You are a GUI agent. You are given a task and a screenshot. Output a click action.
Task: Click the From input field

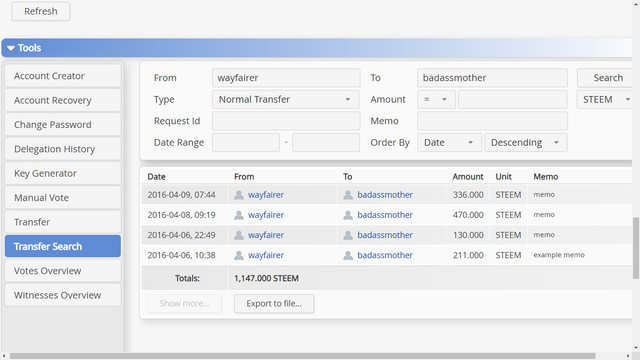point(286,78)
